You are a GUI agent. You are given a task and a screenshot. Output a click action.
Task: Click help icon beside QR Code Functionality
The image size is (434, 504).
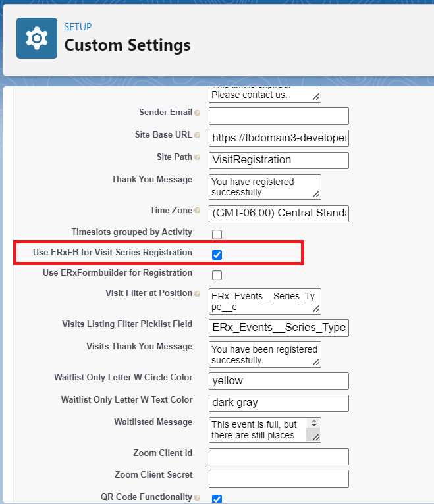click(198, 498)
